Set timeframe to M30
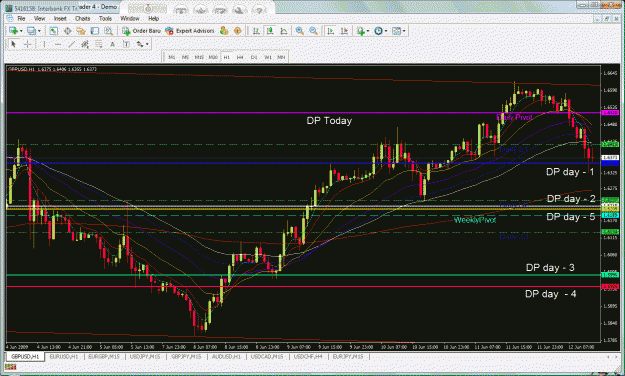This screenshot has height=376, width=625. [x=213, y=57]
